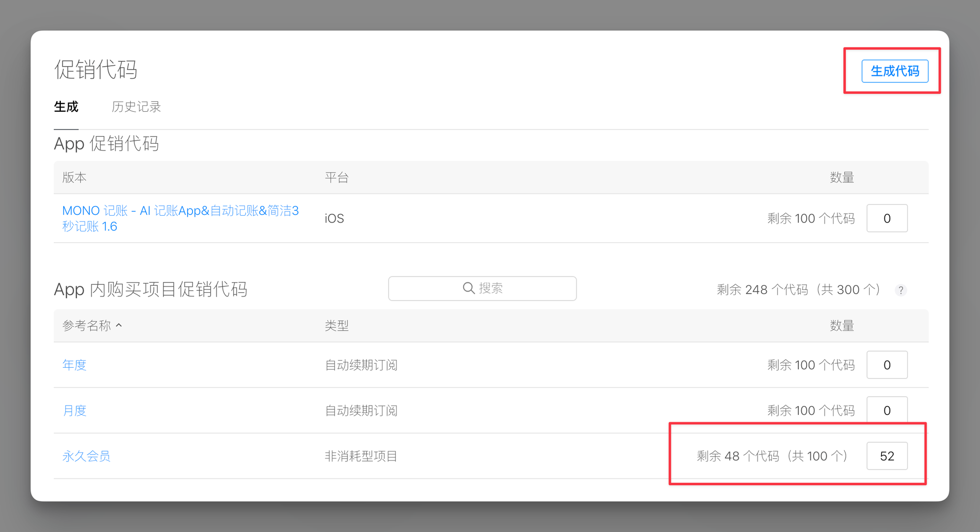Viewport: 980px width, 532px height.
Task: Select the 生成 tab
Action: pos(66,106)
